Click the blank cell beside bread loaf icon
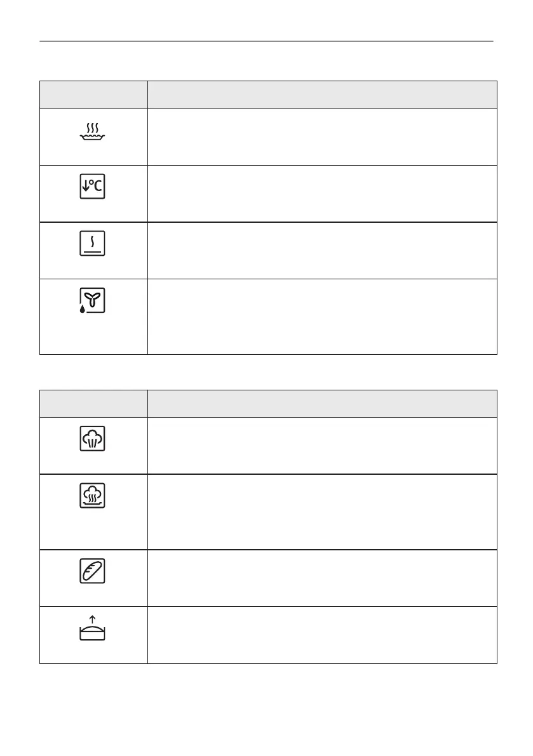Image resolution: width=533 pixels, height=756 pixels. point(322,578)
